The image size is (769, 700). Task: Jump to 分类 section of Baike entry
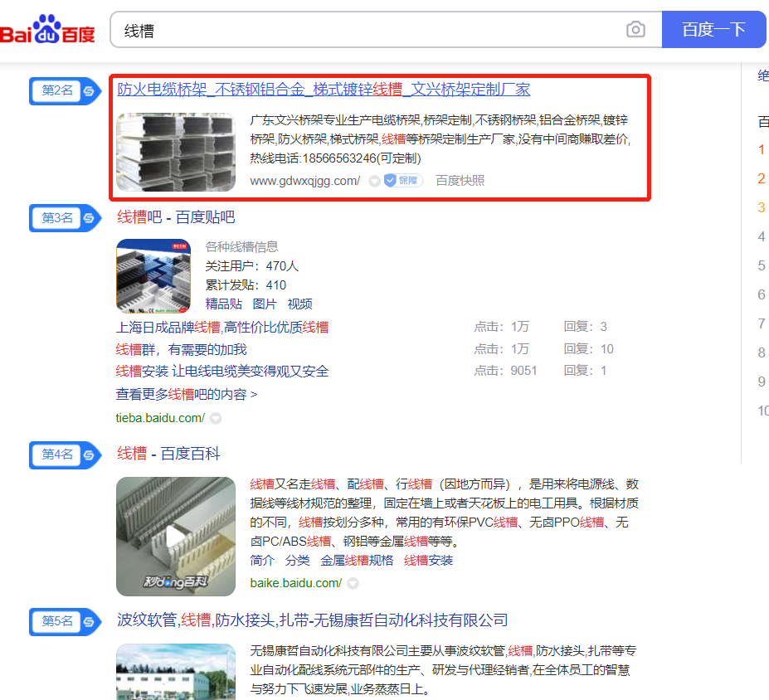[x=298, y=561]
